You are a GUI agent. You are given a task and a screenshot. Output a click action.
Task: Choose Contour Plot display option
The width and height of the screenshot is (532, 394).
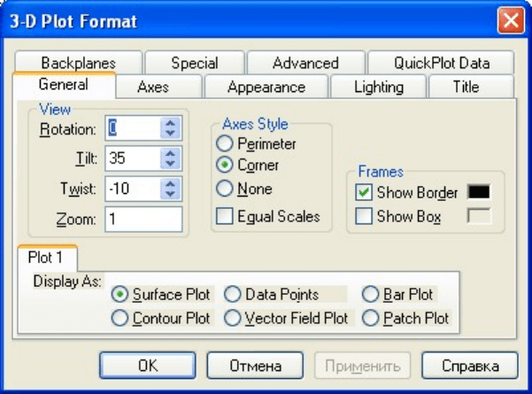119,318
